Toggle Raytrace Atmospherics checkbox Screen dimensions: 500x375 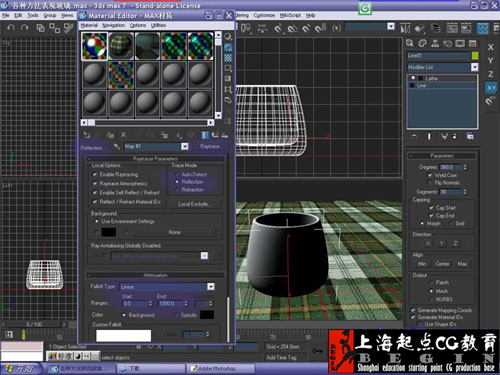pos(95,183)
